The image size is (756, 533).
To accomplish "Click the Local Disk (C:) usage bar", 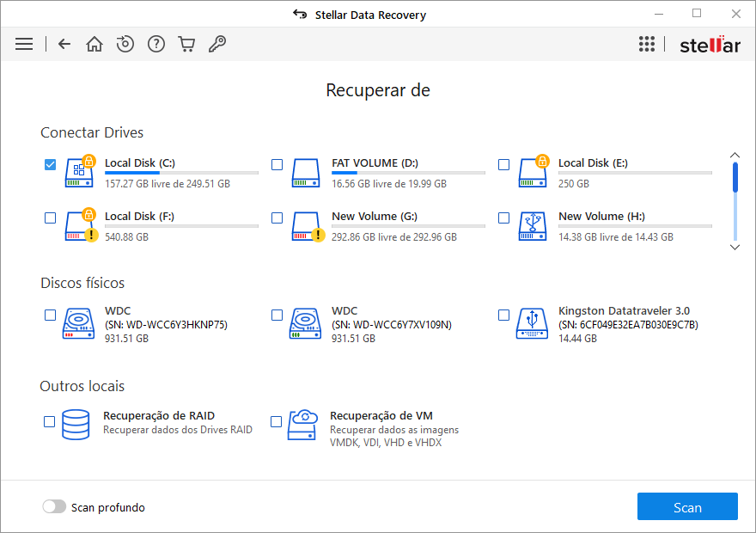I will pyautogui.click(x=182, y=173).
